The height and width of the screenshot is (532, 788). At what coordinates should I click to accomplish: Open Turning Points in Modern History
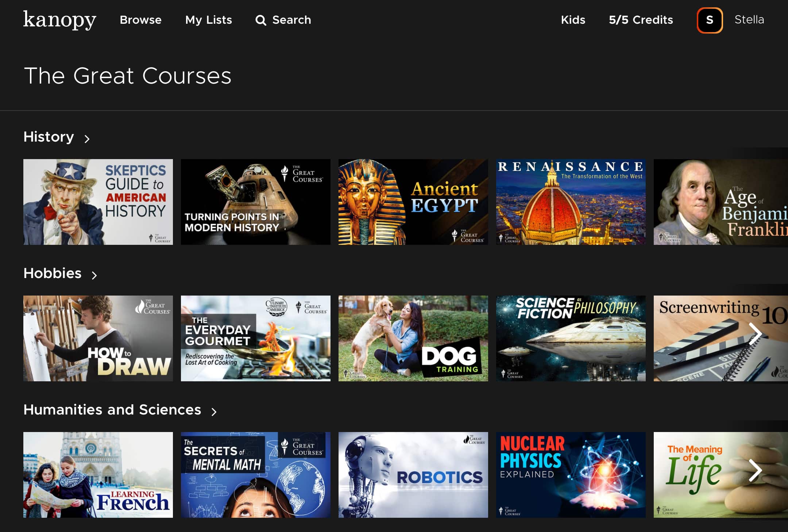[x=256, y=202]
